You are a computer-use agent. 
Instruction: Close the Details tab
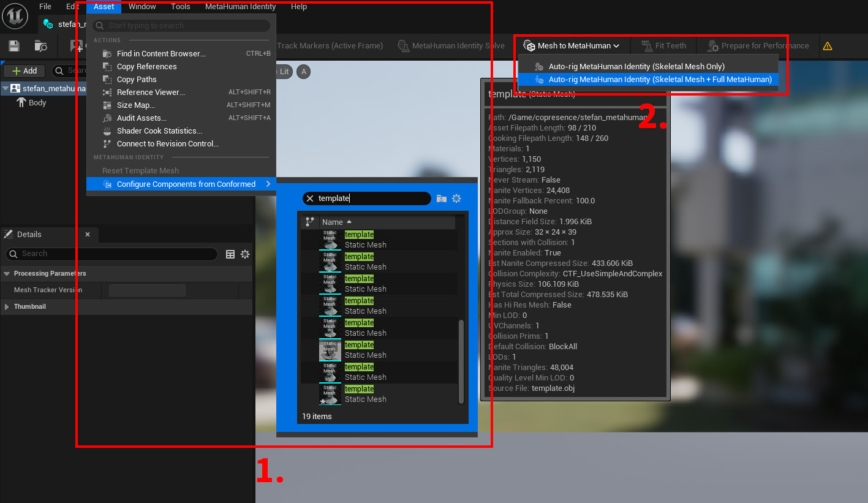(88, 235)
